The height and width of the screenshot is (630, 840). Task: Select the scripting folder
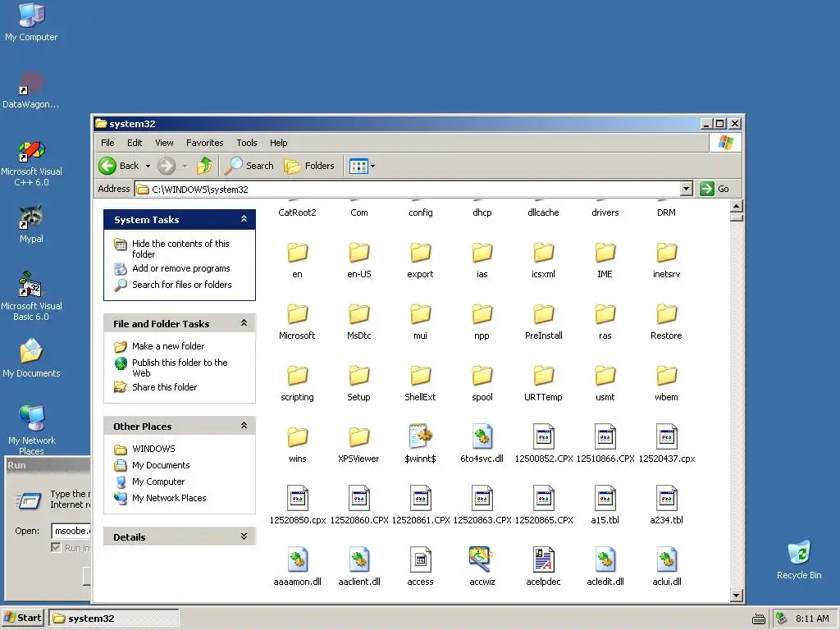click(x=297, y=383)
